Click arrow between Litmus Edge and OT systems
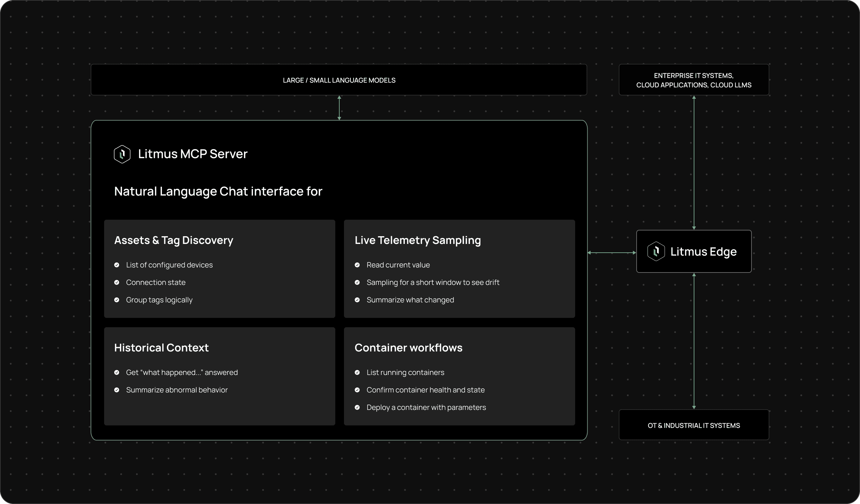Screen dimensions: 860x504 pos(693,341)
